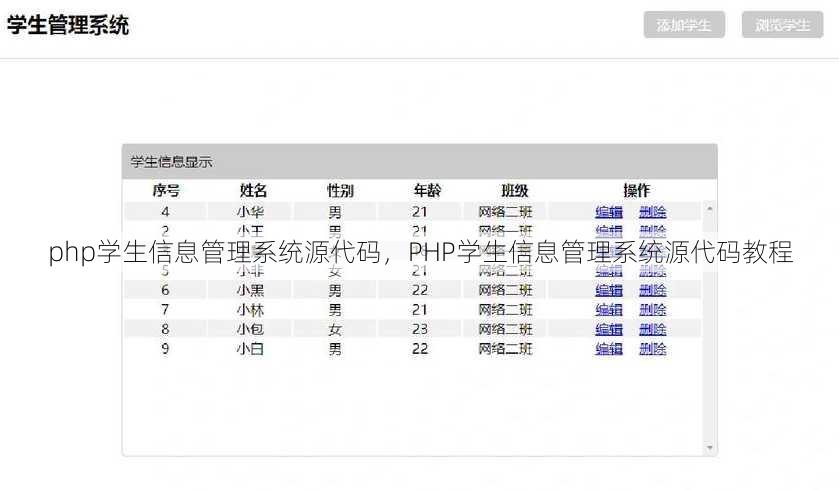
Task: Click the 操作 column header
Action: point(636,190)
